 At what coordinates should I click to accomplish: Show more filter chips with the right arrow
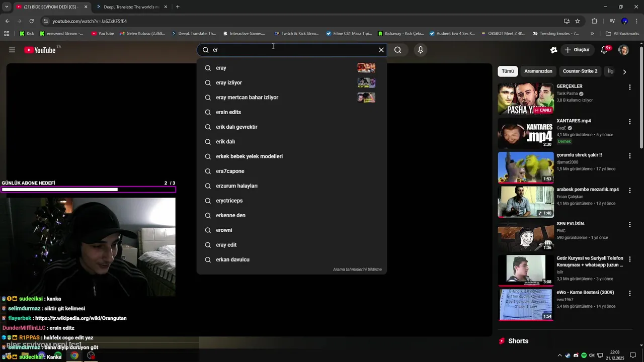624,71
